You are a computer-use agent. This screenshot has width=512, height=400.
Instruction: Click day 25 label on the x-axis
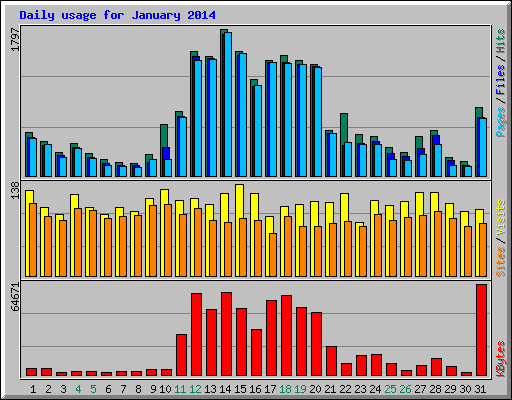pos(390,389)
